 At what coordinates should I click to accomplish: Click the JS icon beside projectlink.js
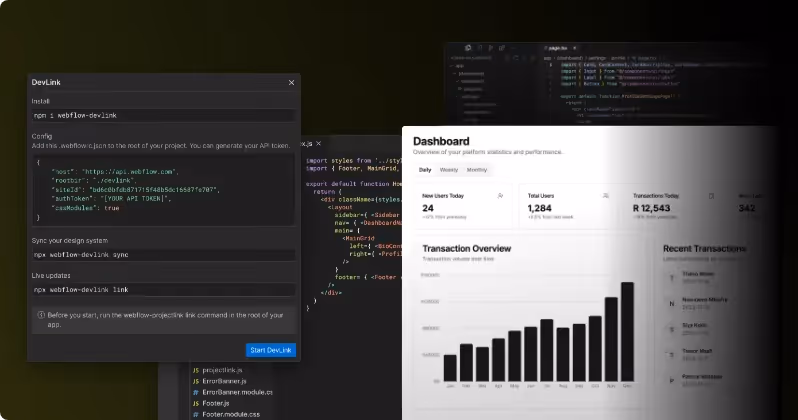(x=196, y=370)
